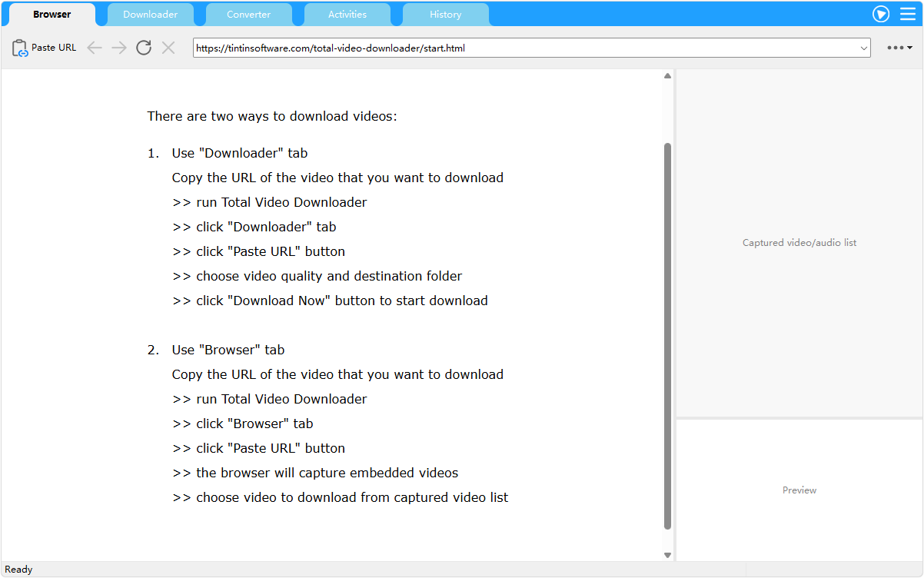Expand the three-dots more options menu

point(899,48)
